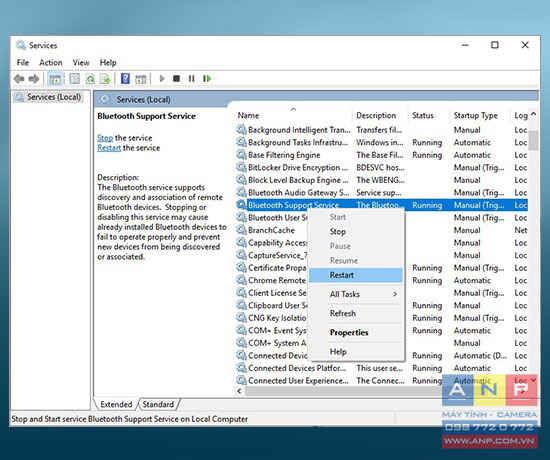Choose Refresh from the context menu
Viewport: 550px width, 460px height.
click(356, 313)
